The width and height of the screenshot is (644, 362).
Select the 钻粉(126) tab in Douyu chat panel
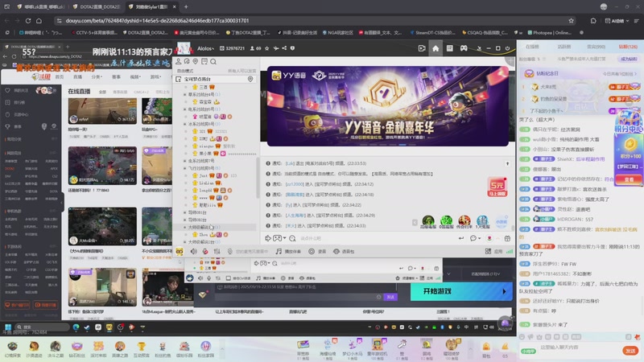(x=629, y=47)
